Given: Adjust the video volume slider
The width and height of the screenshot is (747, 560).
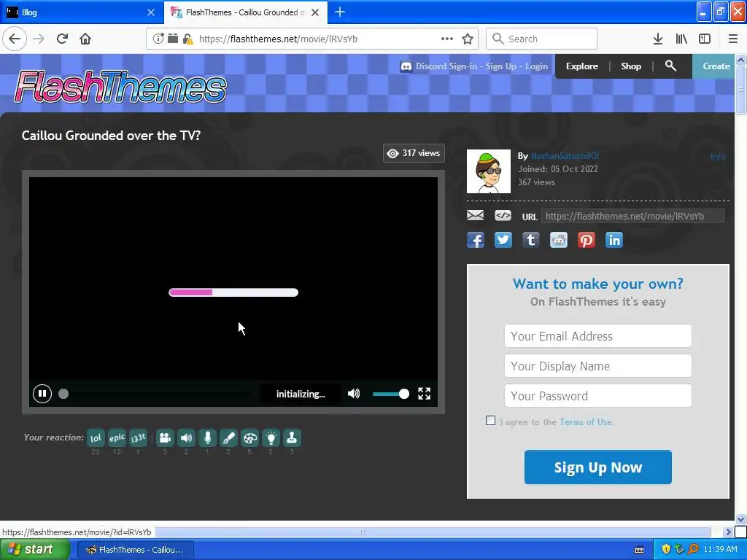Looking at the screenshot, I should click(x=391, y=394).
